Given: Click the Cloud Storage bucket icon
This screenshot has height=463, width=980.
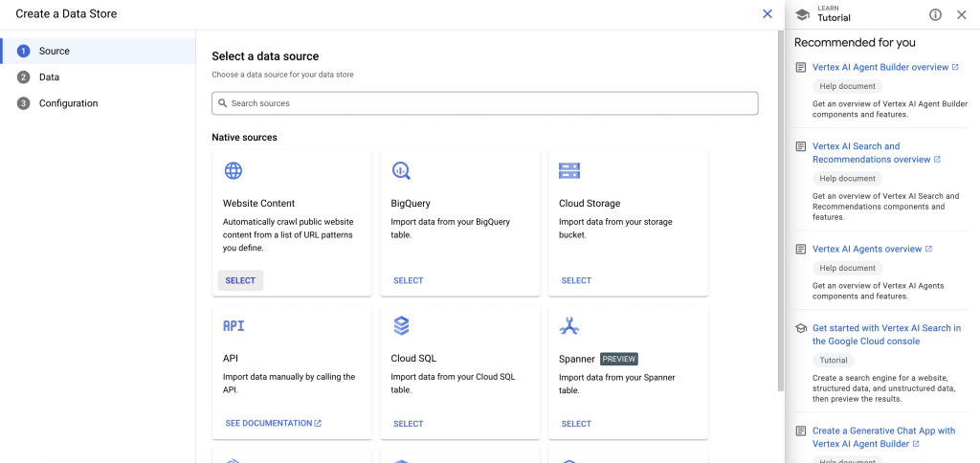Looking at the screenshot, I should click(x=569, y=171).
